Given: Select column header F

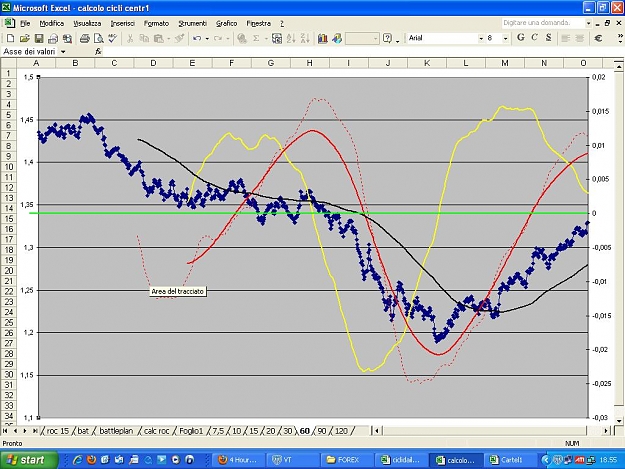Looking at the screenshot, I should pyautogui.click(x=232, y=63).
